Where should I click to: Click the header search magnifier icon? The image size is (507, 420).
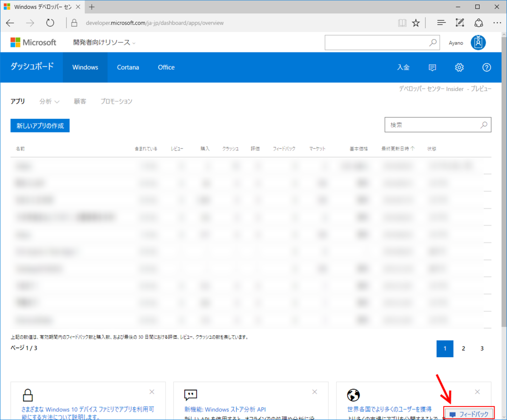pyautogui.click(x=433, y=43)
